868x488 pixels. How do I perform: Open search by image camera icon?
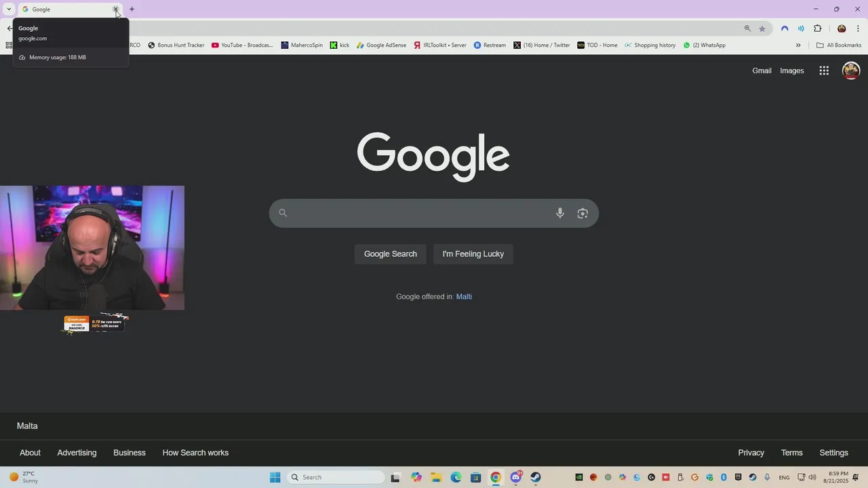click(583, 213)
